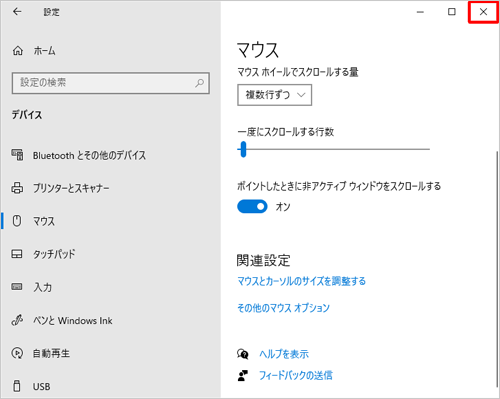
Task: Toggle inactive window scrolling switch off
Action: pyautogui.click(x=252, y=207)
